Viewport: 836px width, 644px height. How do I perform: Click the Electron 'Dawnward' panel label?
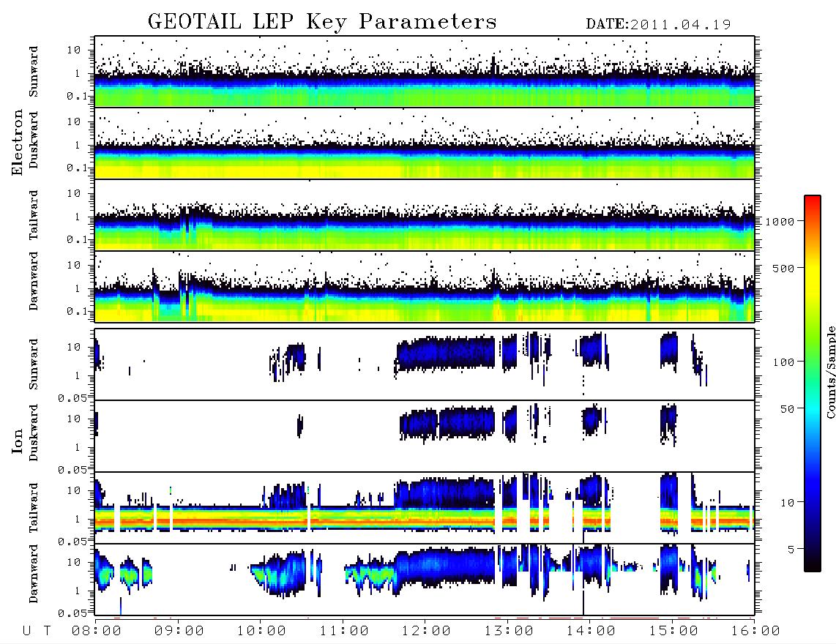34,281
